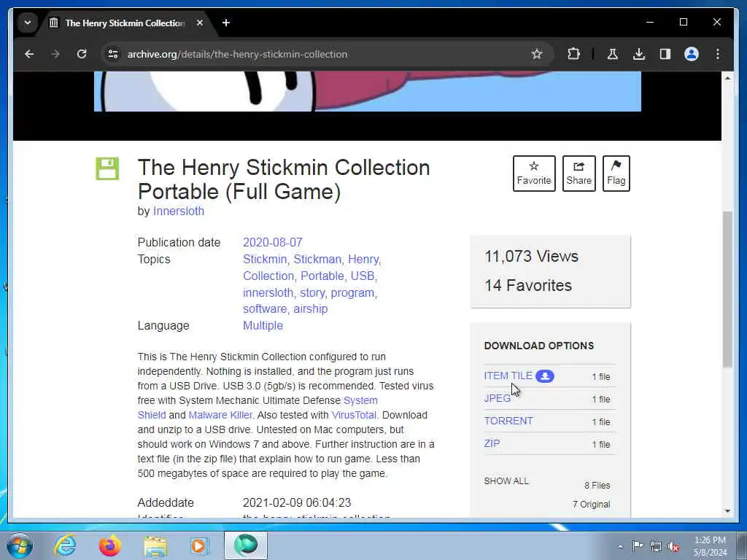Viewport: 747px width, 560px height.
Task: Open the USB topic link
Action: pyautogui.click(x=363, y=276)
